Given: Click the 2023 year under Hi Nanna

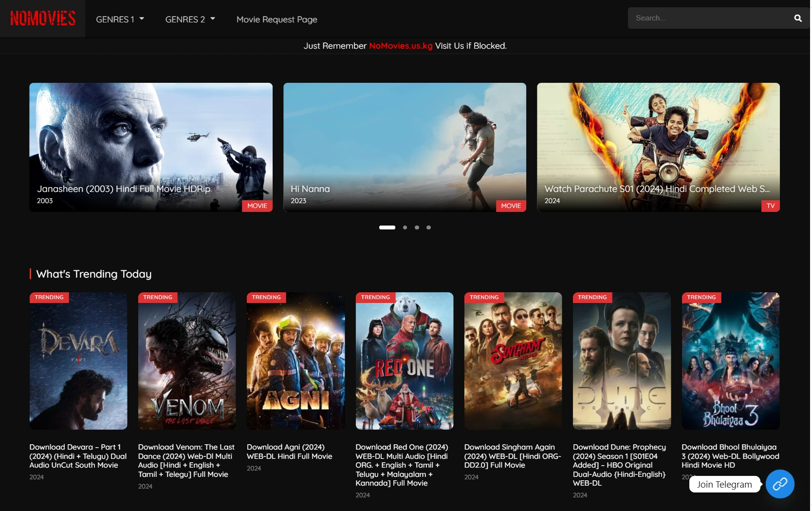Looking at the screenshot, I should tap(298, 201).
